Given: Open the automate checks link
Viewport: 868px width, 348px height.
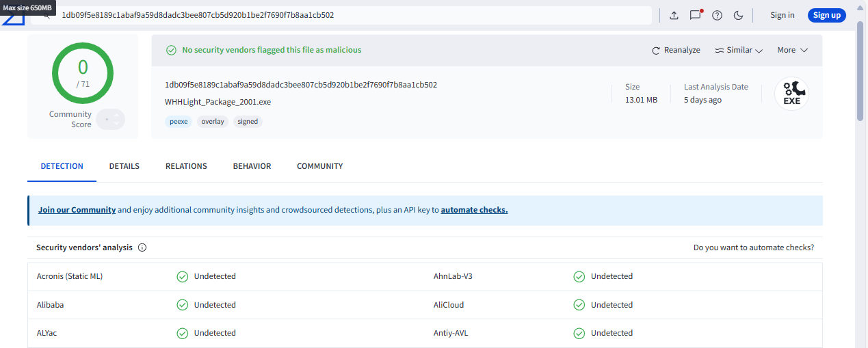Looking at the screenshot, I should 474,210.
